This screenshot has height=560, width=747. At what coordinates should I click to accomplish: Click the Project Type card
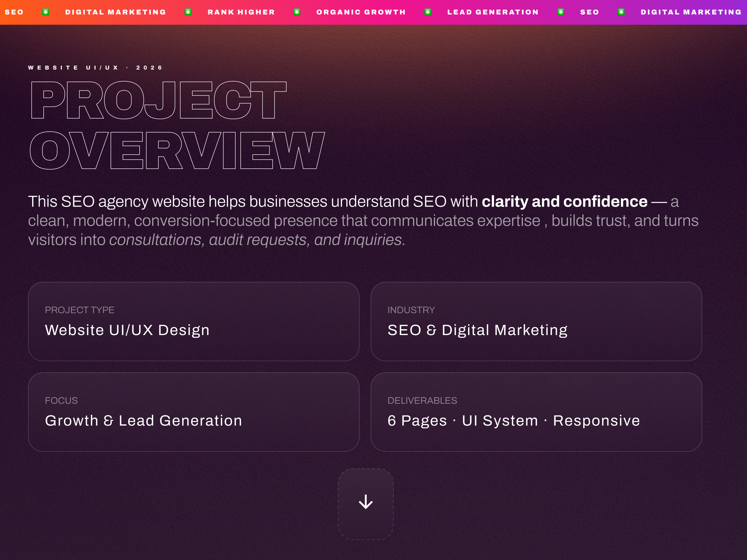[x=194, y=321]
